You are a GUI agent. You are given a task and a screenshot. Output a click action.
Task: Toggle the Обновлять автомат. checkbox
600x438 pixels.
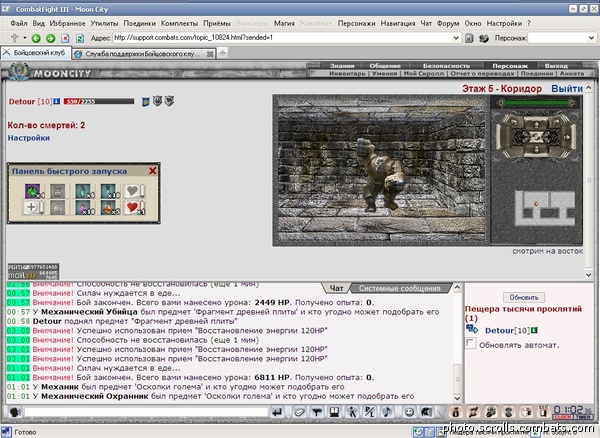pyautogui.click(x=471, y=344)
